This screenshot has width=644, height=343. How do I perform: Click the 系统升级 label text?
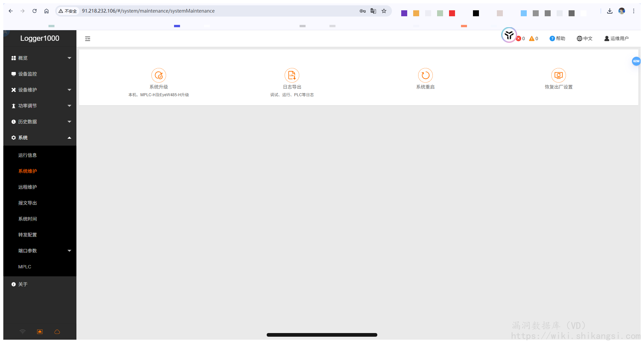tap(159, 87)
